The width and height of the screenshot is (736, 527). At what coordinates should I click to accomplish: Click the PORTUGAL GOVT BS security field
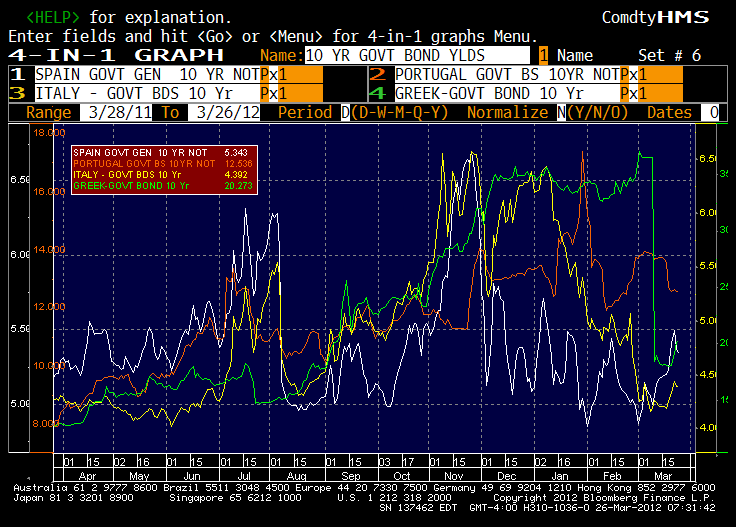pyautogui.click(x=505, y=74)
